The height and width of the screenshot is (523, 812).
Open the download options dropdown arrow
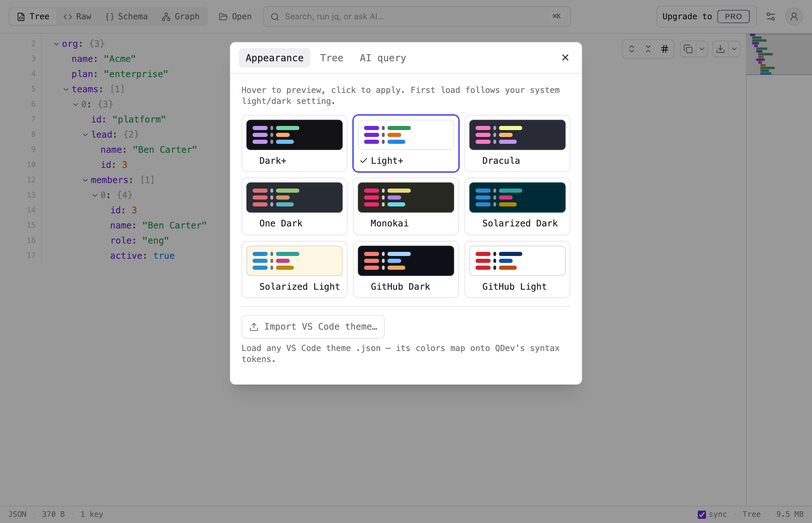pyautogui.click(x=734, y=49)
